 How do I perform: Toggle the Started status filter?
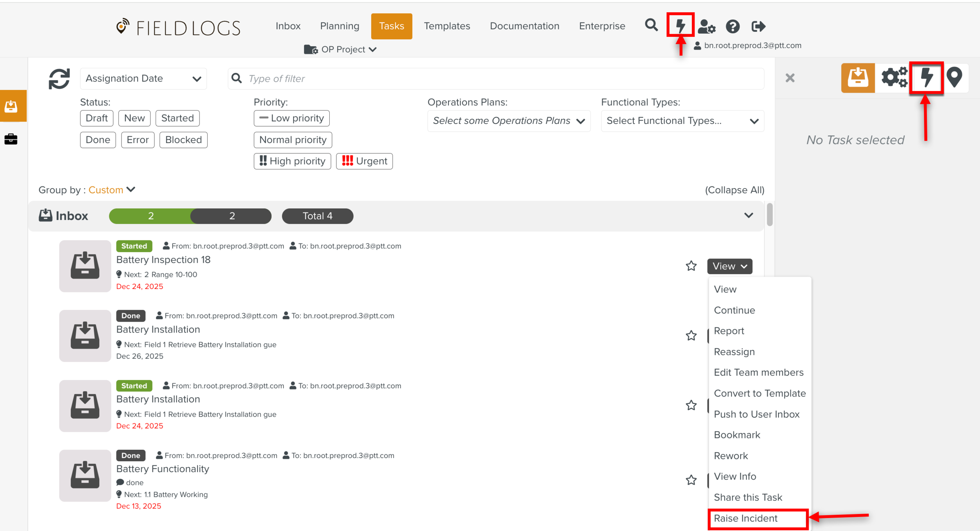pyautogui.click(x=177, y=118)
